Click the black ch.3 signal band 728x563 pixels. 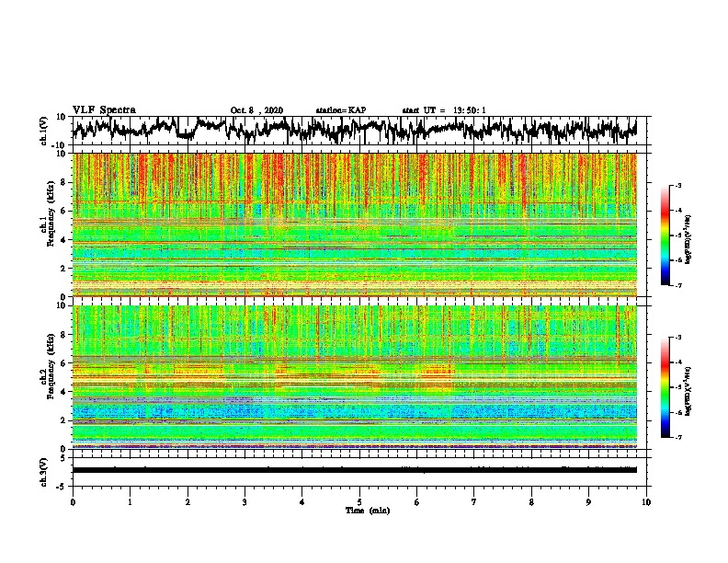tap(355, 470)
